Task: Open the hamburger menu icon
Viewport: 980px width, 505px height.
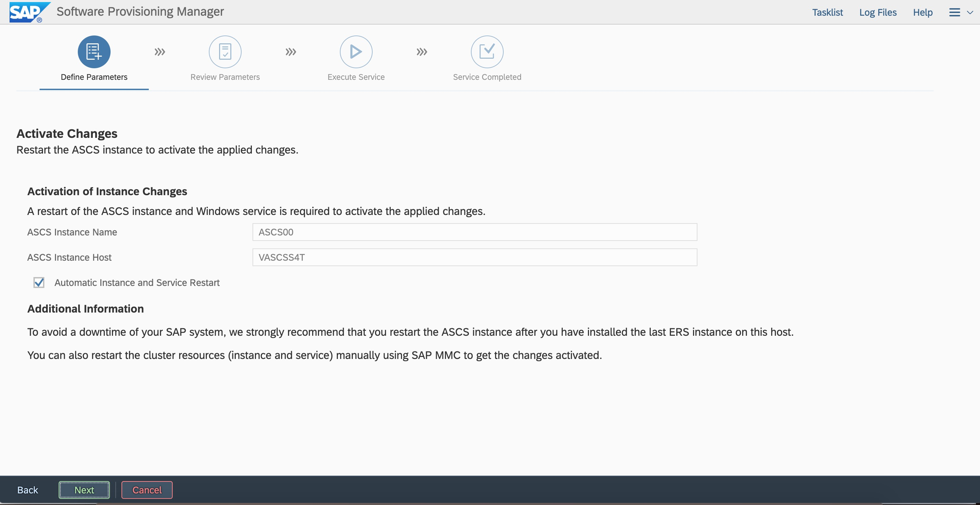Action: 954,13
